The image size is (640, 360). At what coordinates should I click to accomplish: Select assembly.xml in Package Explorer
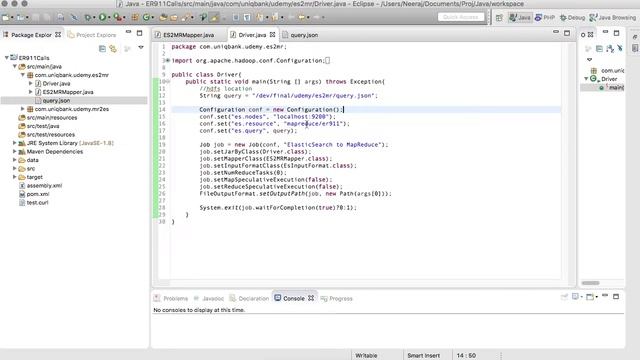(x=44, y=185)
